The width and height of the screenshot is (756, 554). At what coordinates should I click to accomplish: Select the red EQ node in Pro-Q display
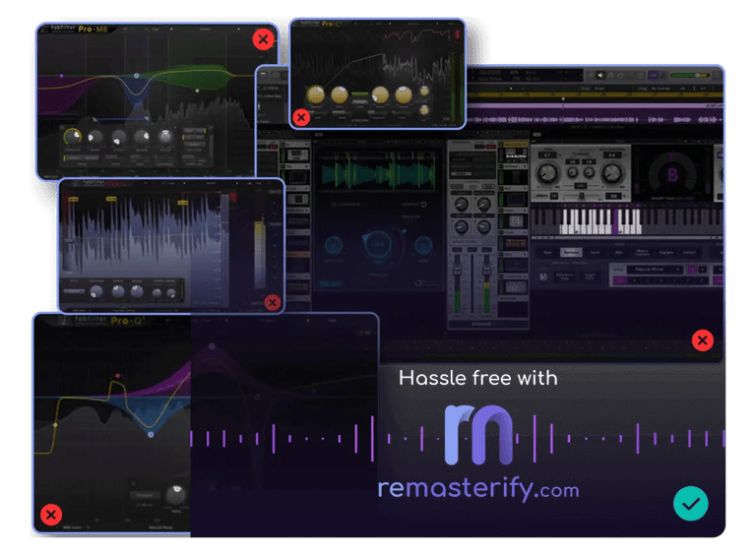point(118,376)
